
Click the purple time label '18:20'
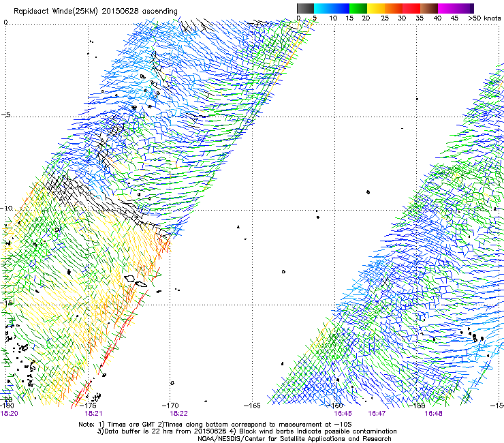click(10, 414)
